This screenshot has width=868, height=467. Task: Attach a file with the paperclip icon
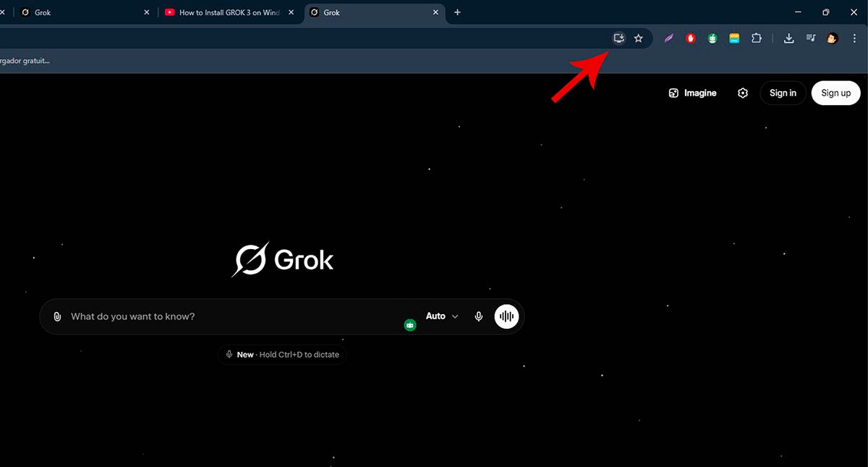coord(57,316)
